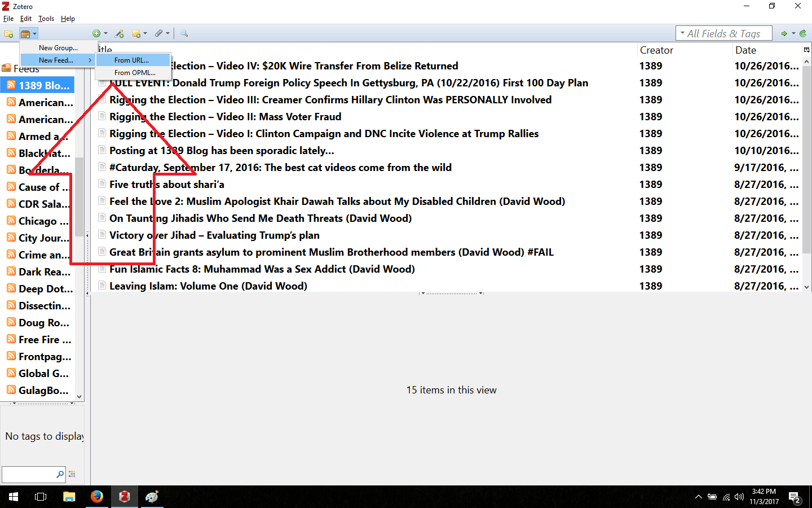Select From URL... option
Screen dimensions: 812x508
pyautogui.click(x=134, y=60)
